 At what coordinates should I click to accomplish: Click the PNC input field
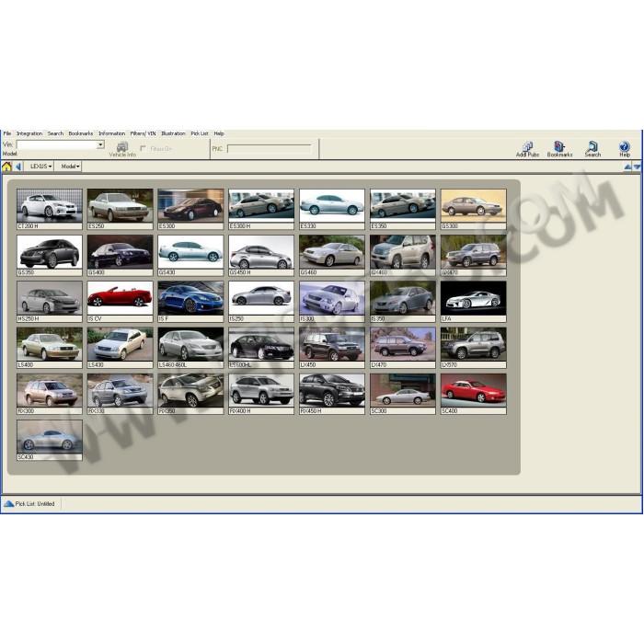coord(270,149)
